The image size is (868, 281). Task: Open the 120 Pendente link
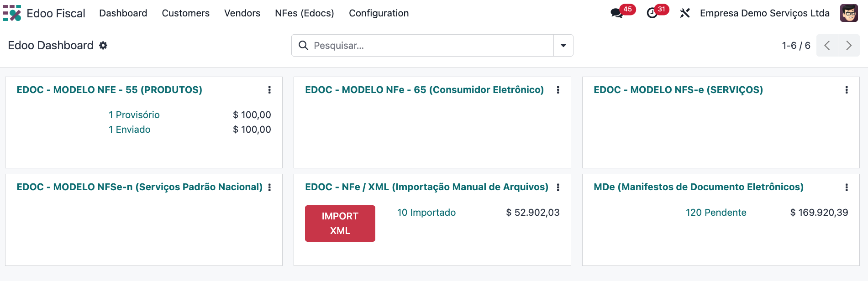click(x=716, y=213)
